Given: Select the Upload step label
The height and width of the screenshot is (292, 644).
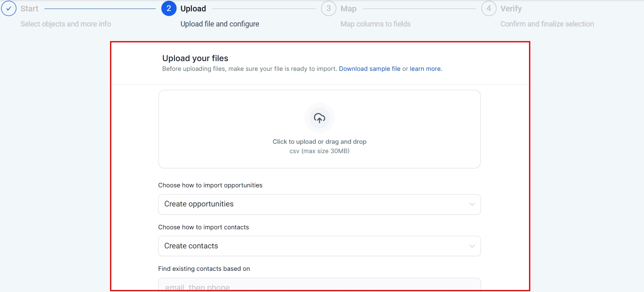Looking at the screenshot, I should click(x=193, y=9).
